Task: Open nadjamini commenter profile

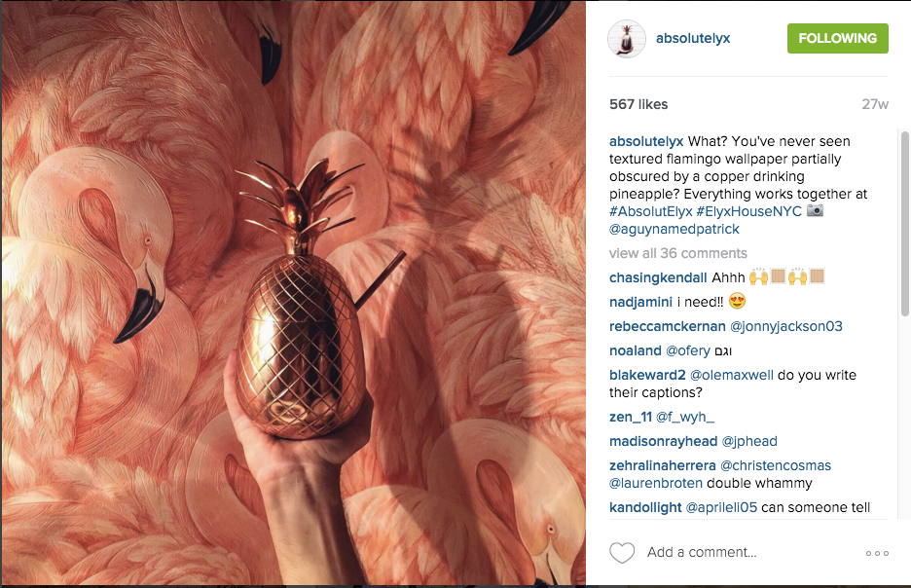Action: tap(640, 302)
